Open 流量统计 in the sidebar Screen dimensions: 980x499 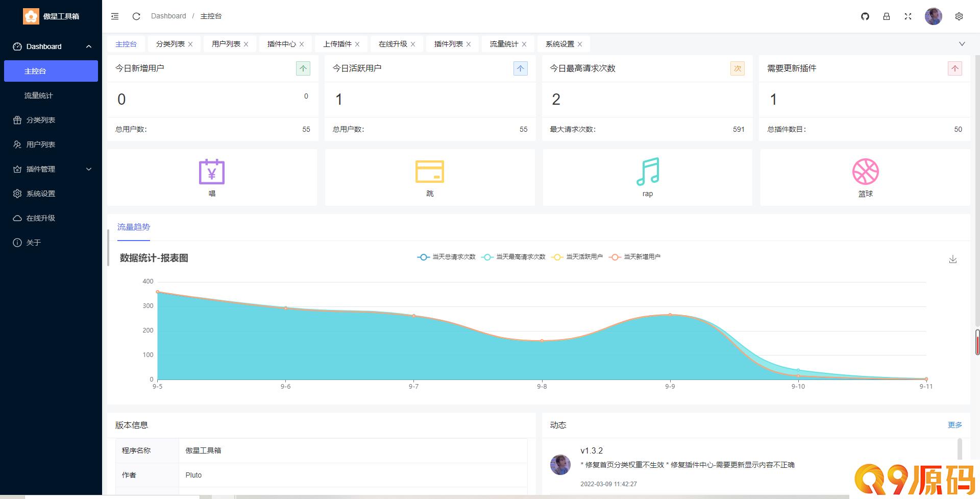tap(51, 96)
